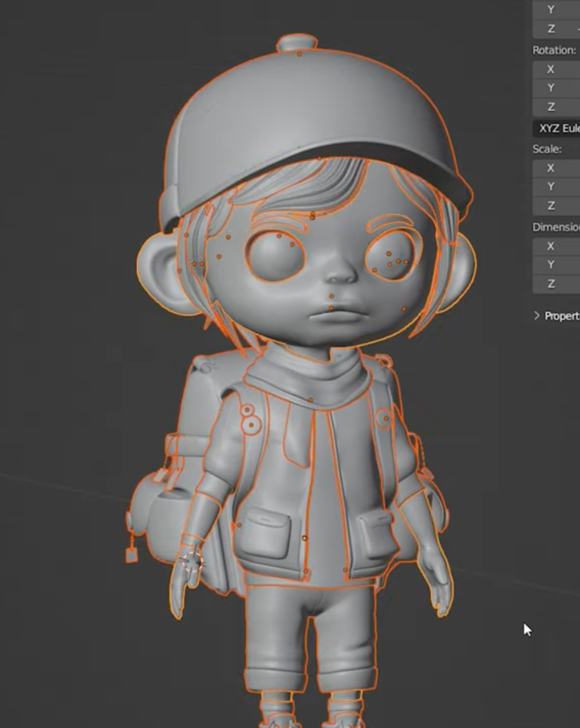Edit the Scale Y value field
The image size is (580, 728).
click(561, 187)
